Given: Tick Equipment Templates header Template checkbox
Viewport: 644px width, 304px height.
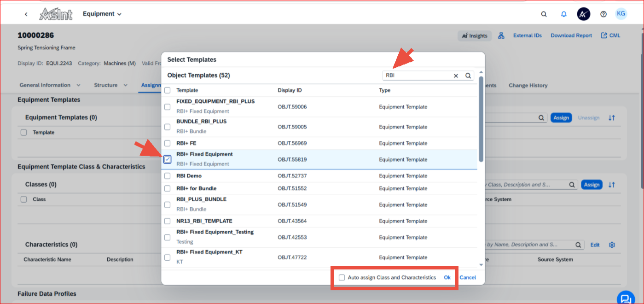Looking at the screenshot, I should coord(24,133).
